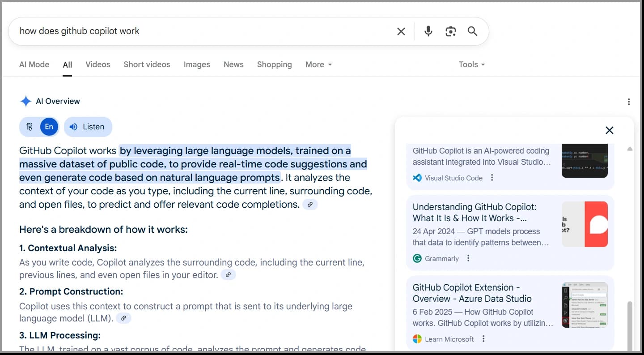Open 'Understanding GitHub Copilot' Grammarly article
This screenshot has height=355, width=644.
coord(475,213)
